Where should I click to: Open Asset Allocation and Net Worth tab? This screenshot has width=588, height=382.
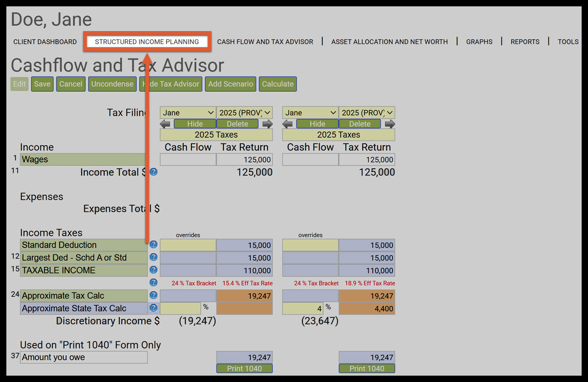(389, 42)
